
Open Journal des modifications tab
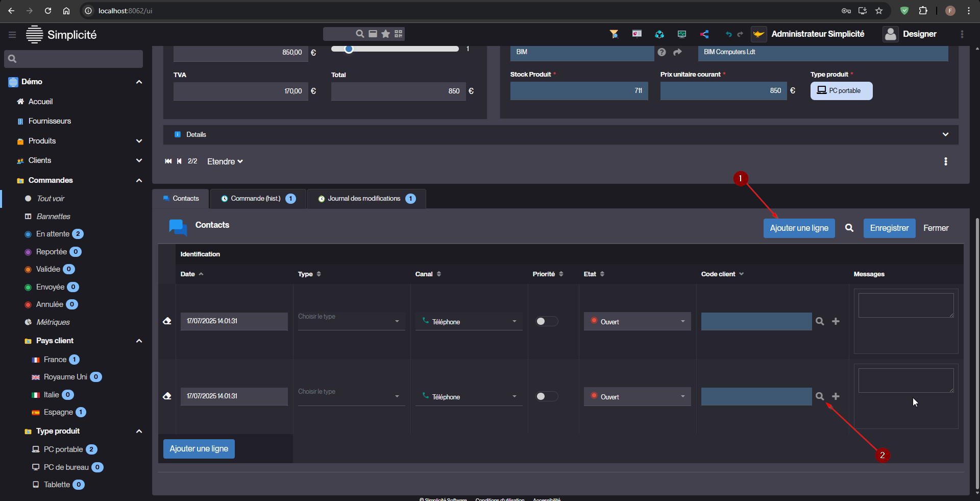(x=364, y=199)
